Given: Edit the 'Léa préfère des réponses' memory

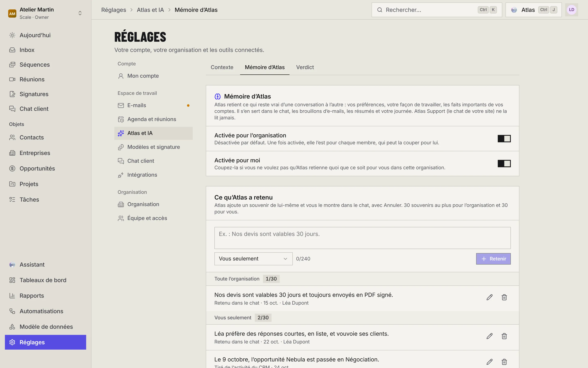Looking at the screenshot, I should pyautogui.click(x=489, y=336).
